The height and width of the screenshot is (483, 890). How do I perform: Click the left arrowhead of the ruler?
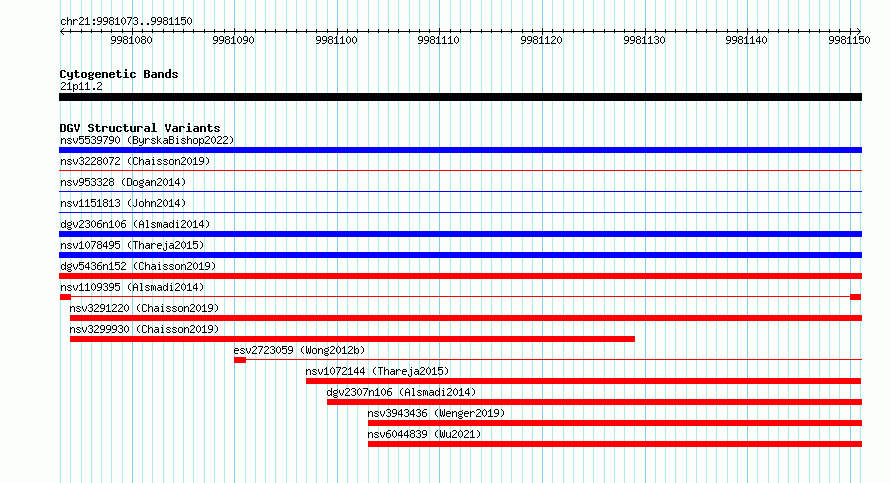tap(62, 31)
